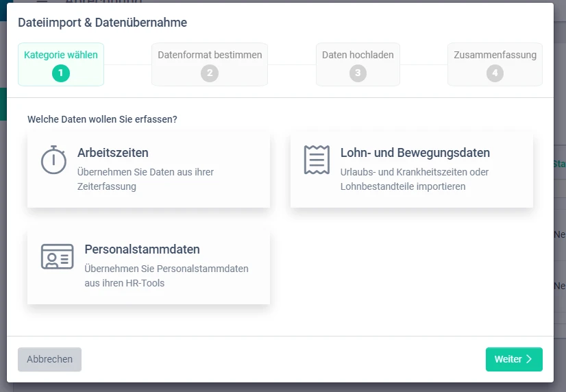The height and width of the screenshot is (392, 566).
Task: Click the grey step 4 number circle
Action: [x=495, y=73]
